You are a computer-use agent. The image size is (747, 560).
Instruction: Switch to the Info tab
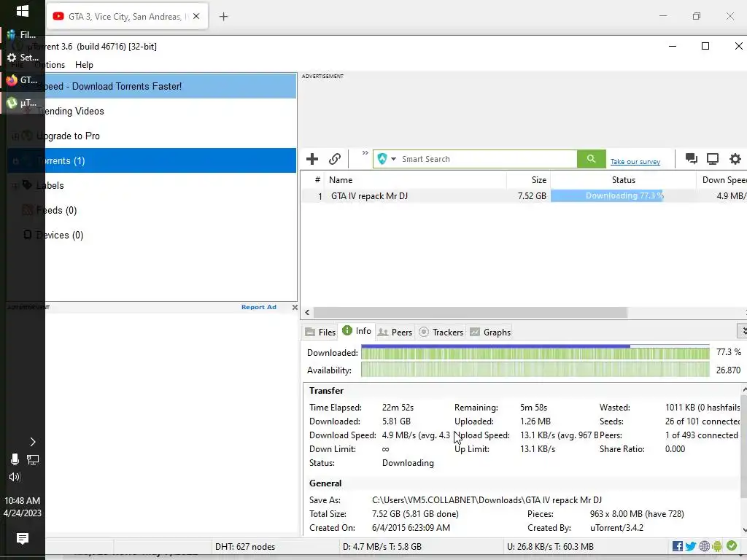tap(357, 331)
